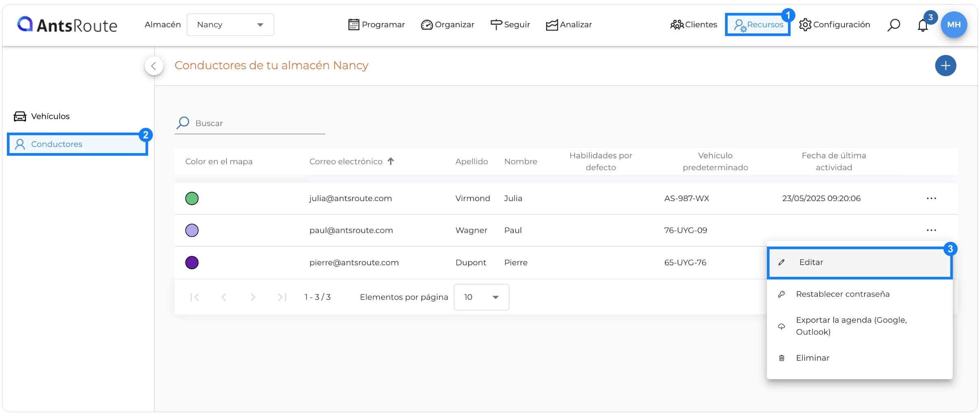Click the Apellido column header
The height and width of the screenshot is (416, 980).
click(x=471, y=162)
